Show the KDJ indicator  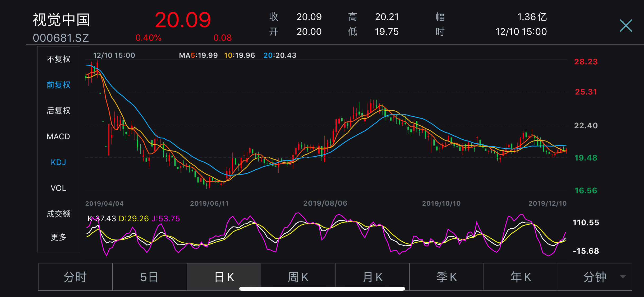tap(58, 162)
